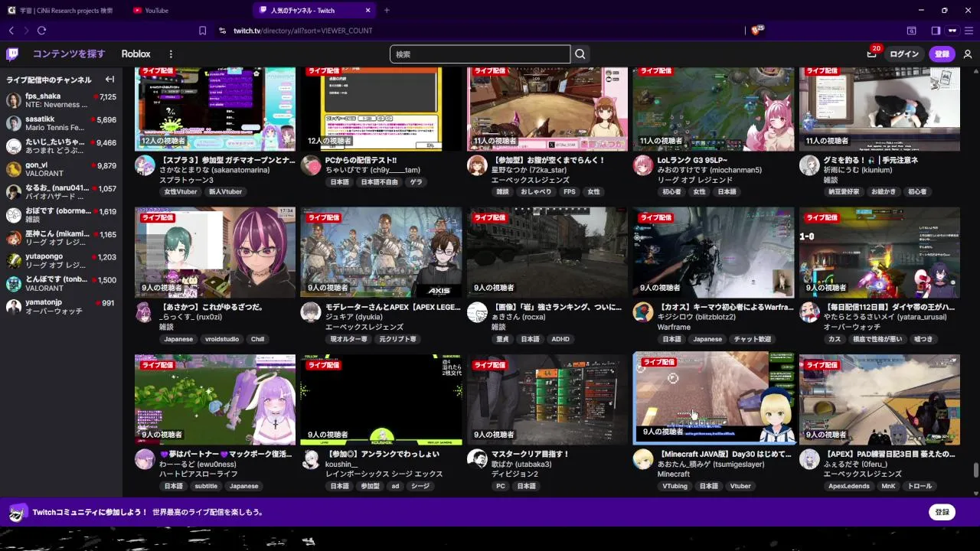Open the Roblox nav link
The height and width of the screenshot is (551, 980).
(x=136, y=54)
